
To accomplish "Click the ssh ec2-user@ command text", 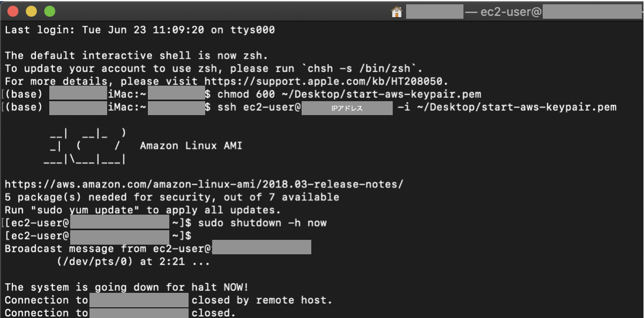I will [259, 107].
